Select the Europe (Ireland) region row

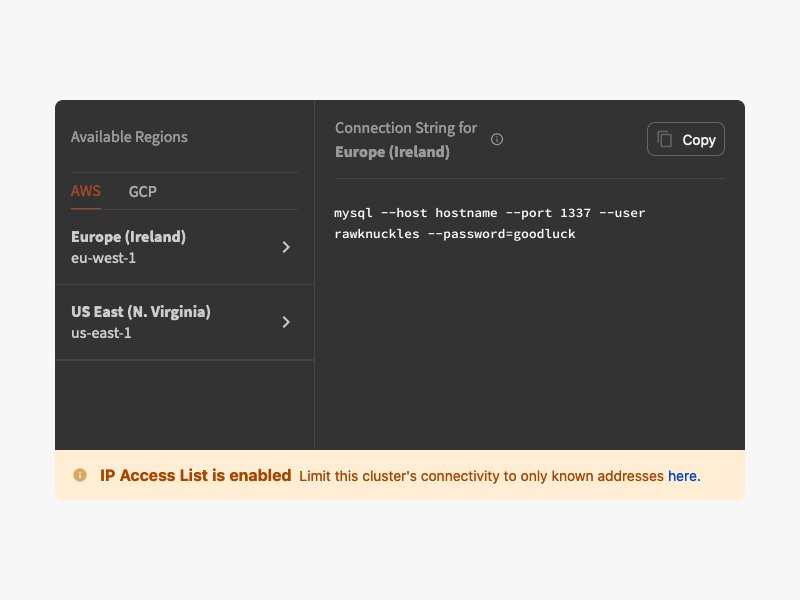(x=185, y=247)
